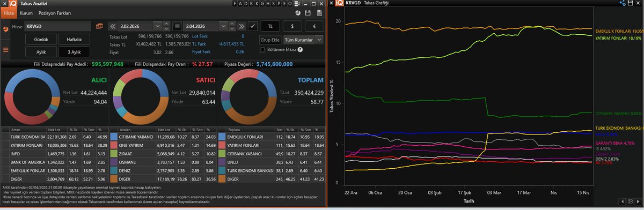Switch the period to Aylık

41,52
